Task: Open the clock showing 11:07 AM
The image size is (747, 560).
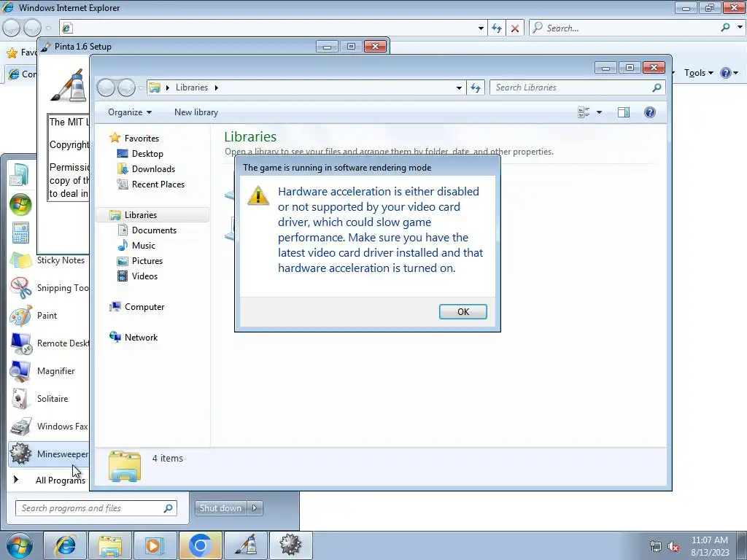Action: 709,546
